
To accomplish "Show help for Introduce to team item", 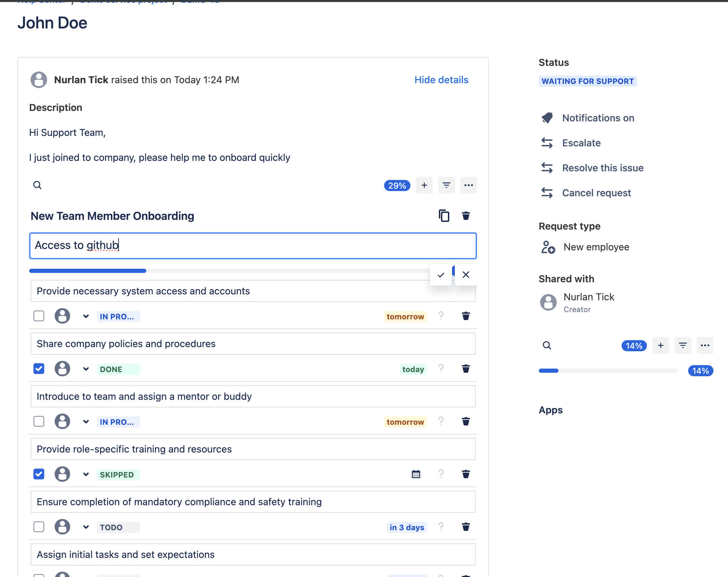I will (x=441, y=421).
